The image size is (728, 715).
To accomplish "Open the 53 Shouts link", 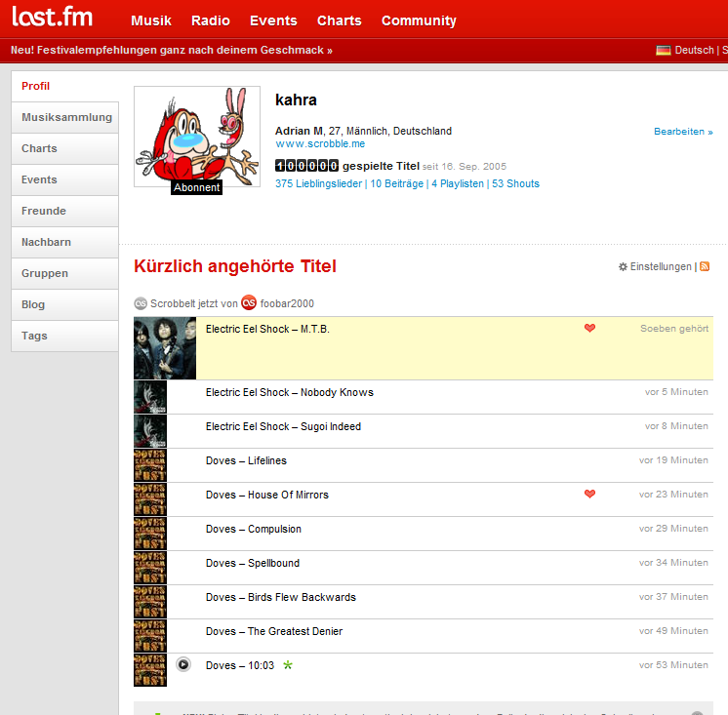I will [x=515, y=183].
